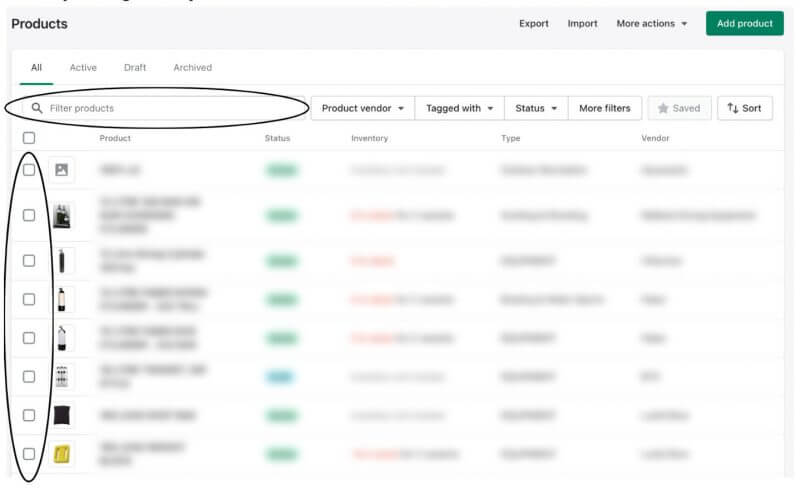Click the Export link

point(533,24)
